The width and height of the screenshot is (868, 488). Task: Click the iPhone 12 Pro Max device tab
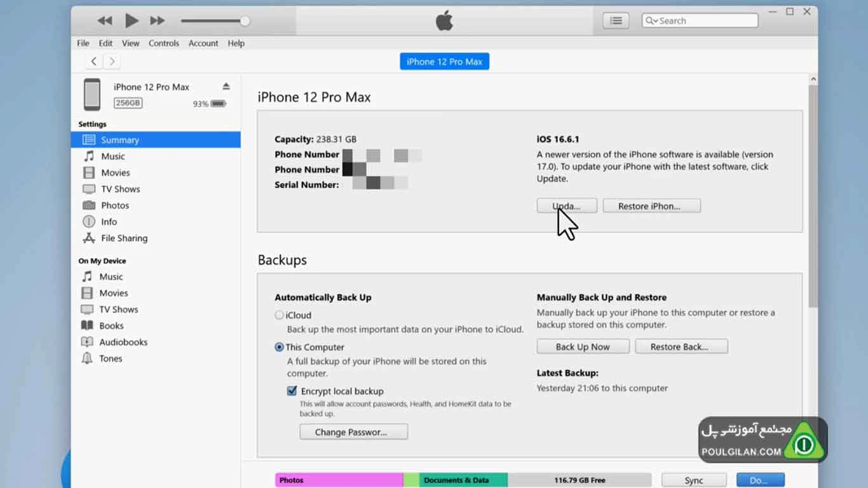pos(444,62)
